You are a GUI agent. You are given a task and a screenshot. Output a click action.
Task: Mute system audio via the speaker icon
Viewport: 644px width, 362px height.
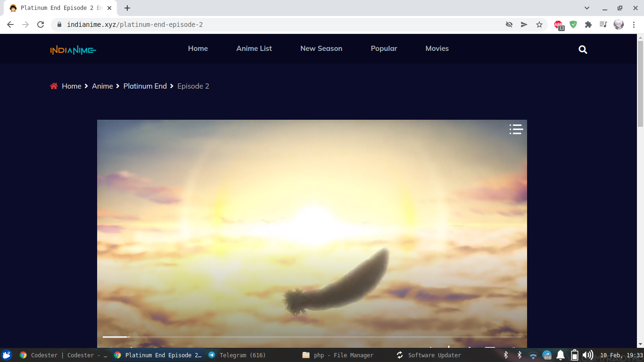click(x=587, y=355)
